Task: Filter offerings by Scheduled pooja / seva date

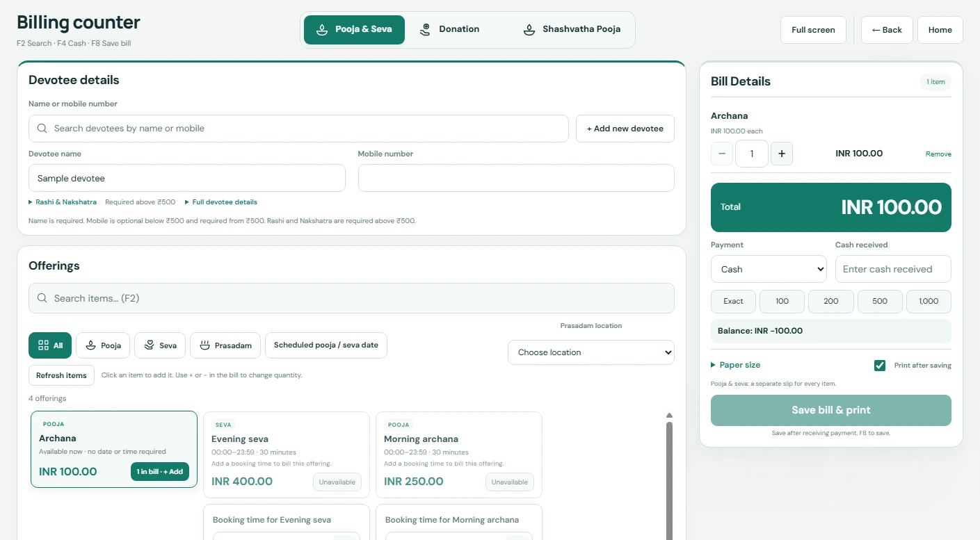Action: (x=326, y=345)
